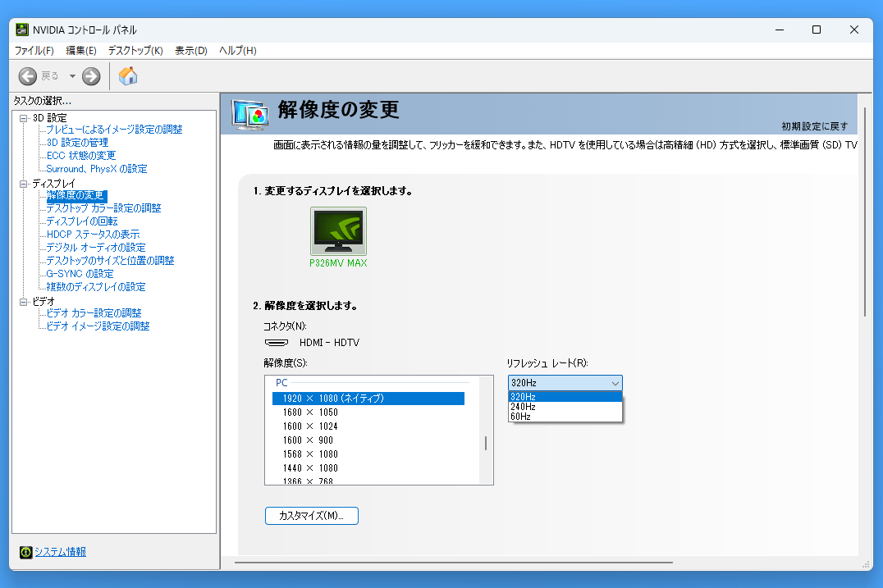Select 240Hz from refresh rate list
883x588 pixels.
(523, 407)
